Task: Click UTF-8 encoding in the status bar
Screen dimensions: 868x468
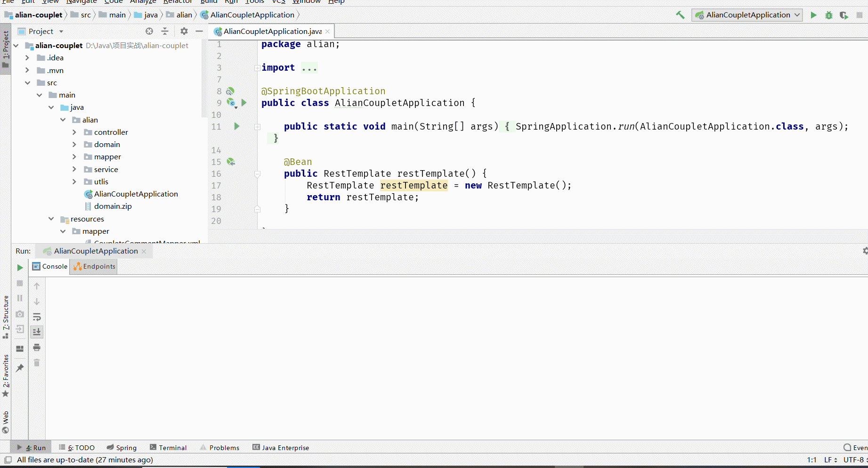Action: [853, 460]
